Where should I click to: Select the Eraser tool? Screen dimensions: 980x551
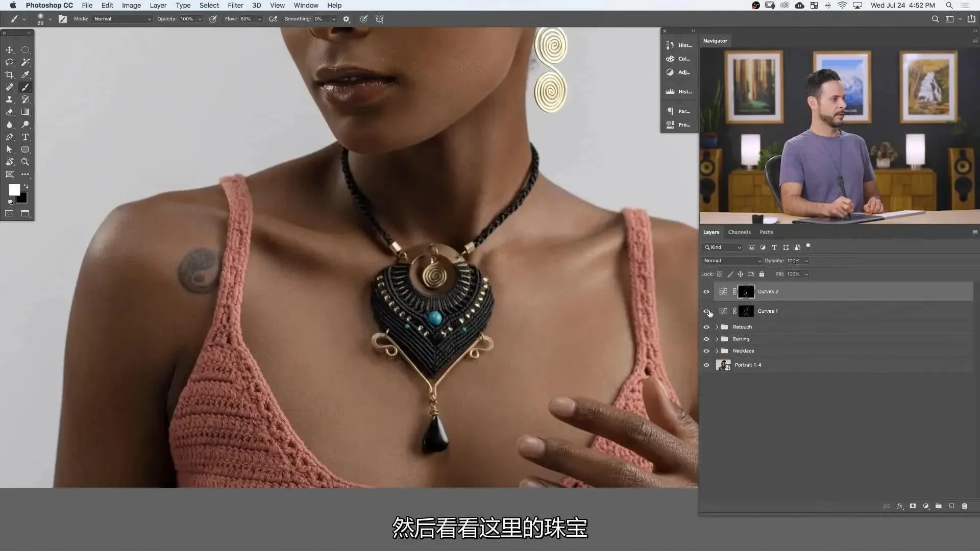[9, 112]
